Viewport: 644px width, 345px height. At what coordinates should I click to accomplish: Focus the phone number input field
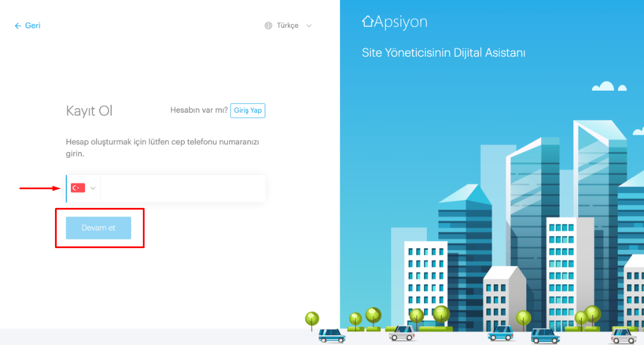click(183, 188)
